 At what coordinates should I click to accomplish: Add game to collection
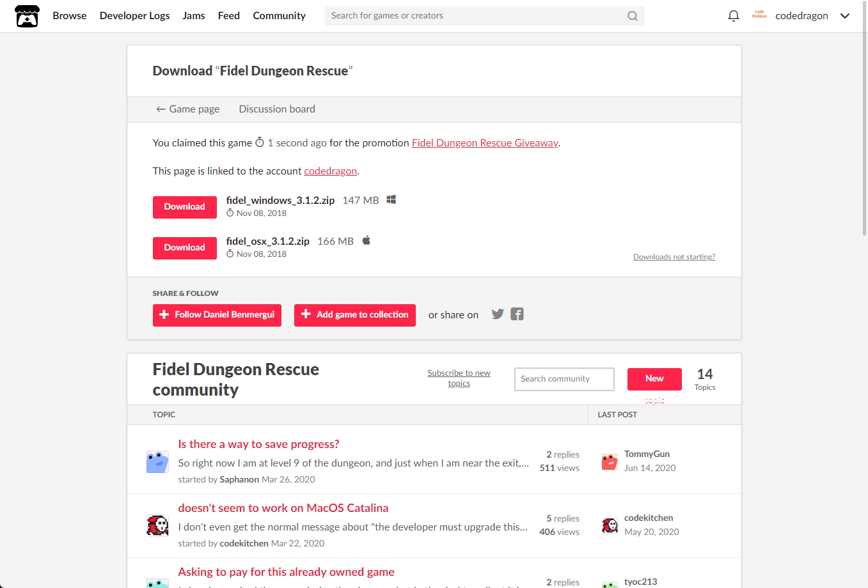[x=355, y=315]
